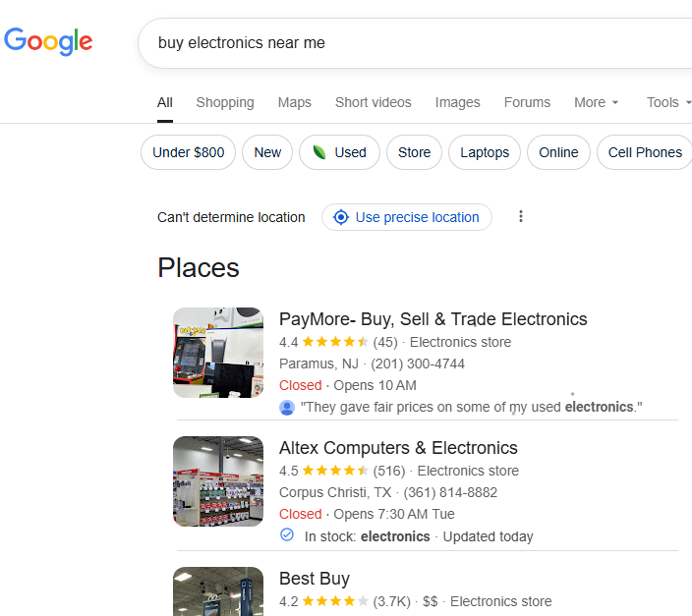
Task: Click the reviewer avatar under PayMore
Action: click(287, 407)
